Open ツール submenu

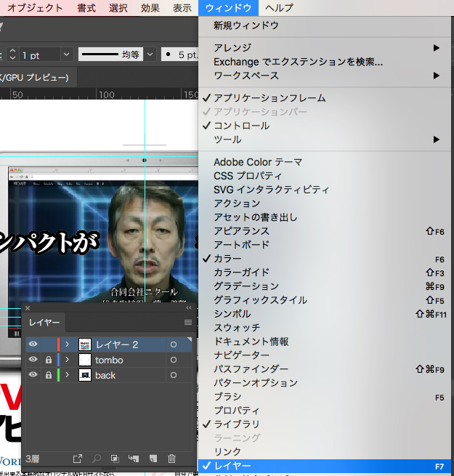click(325, 140)
